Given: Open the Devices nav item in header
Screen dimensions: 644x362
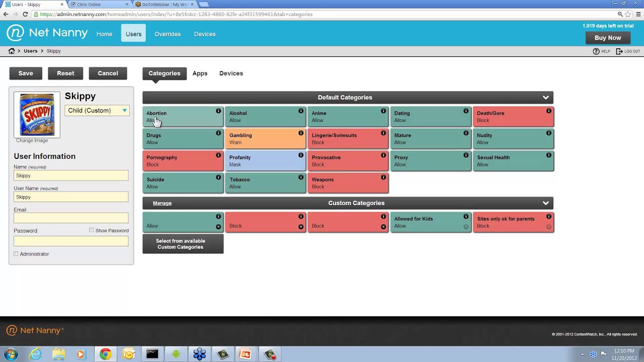Looking at the screenshot, I should click(x=205, y=34).
